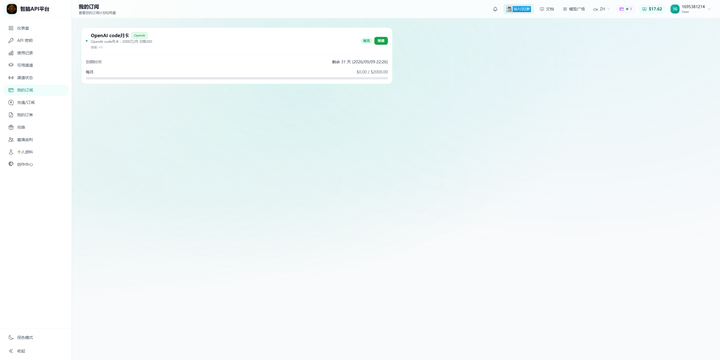Click the 智能API平台 logo icon
Screen dimensions: 720x360
[x=11, y=9]
